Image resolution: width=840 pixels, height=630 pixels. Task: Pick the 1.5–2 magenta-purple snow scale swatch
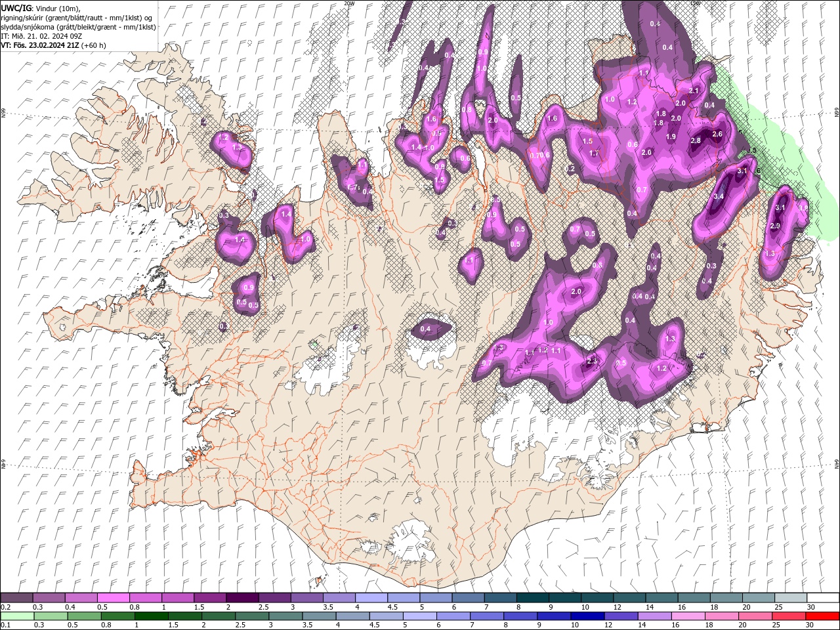210,598
